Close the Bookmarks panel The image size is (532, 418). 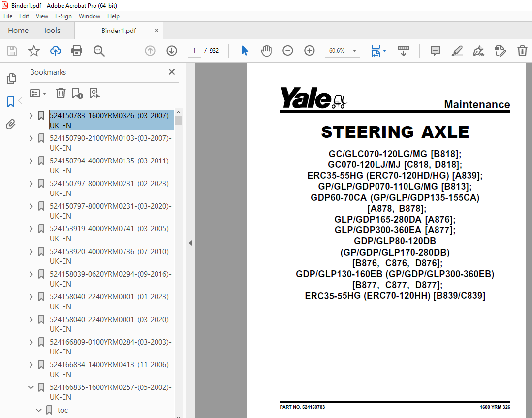(172, 72)
